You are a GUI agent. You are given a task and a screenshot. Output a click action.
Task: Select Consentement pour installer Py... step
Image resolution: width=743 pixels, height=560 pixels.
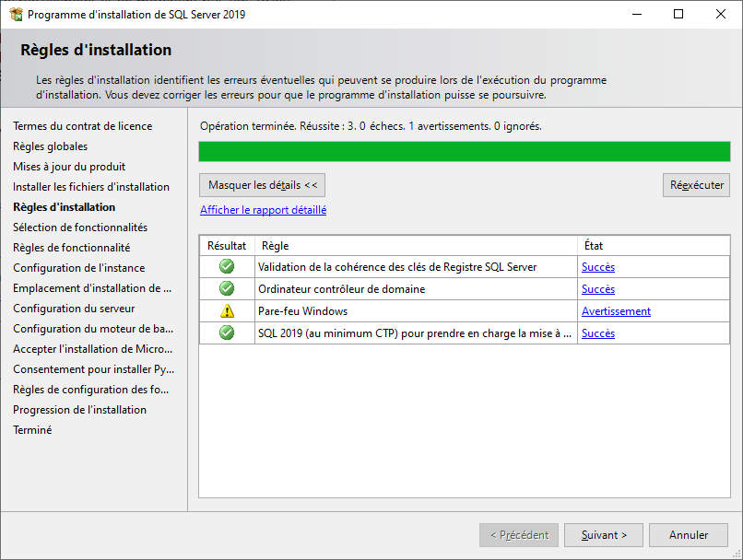(x=93, y=369)
